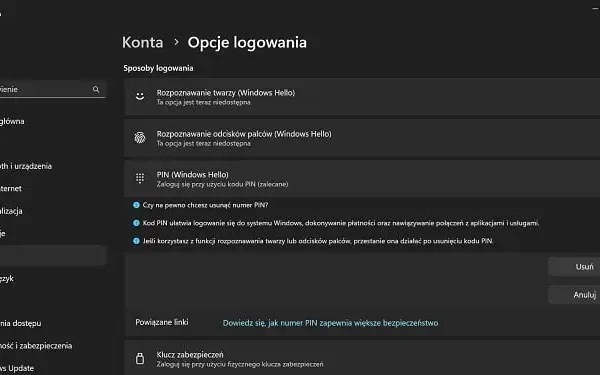Viewport: 600px width, 375px height.
Task: Click the Powiązane linki label
Action: pyautogui.click(x=161, y=322)
